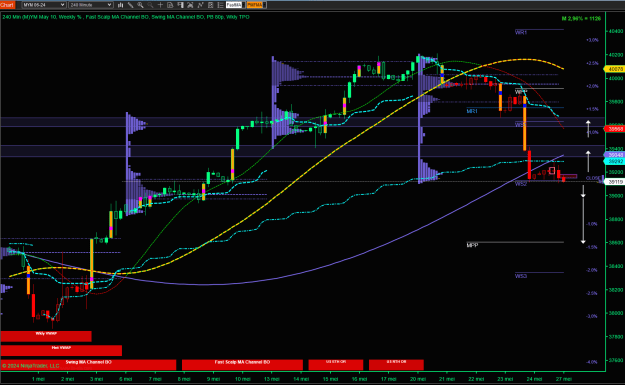Screen dimensions: 625x385
Task: Toggle the second red VWAP button
Action: pos(61,350)
